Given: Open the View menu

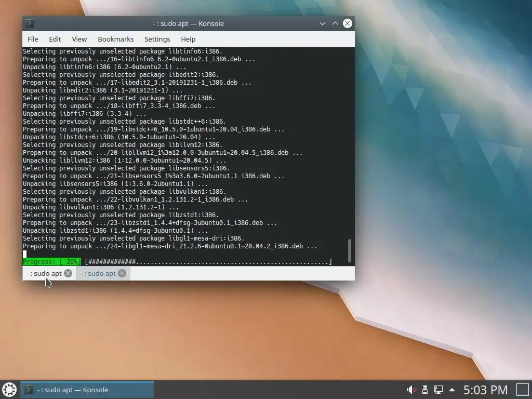Looking at the screenshot, I should [x=79, y=39].
